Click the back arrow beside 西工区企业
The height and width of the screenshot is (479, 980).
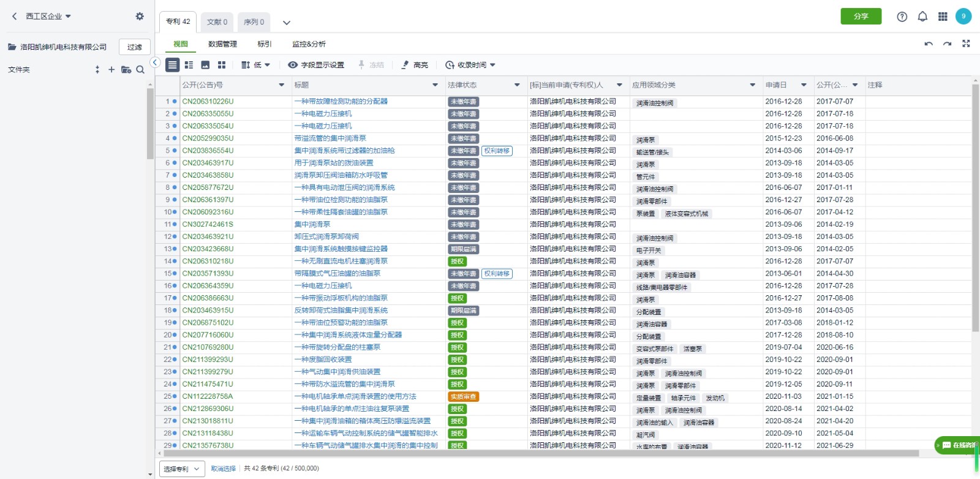click(x=15, y=17)
